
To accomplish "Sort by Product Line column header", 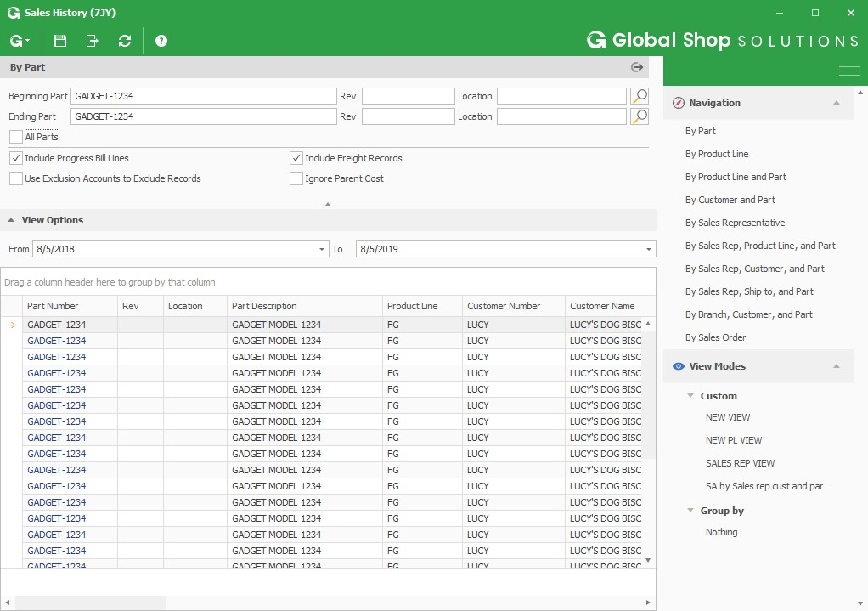I will tap(422, 306).
